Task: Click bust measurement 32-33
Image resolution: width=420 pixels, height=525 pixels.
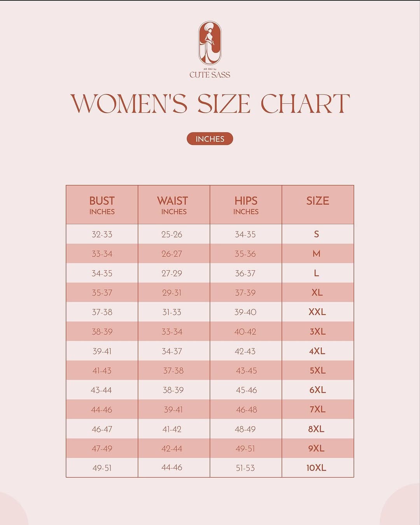Action: point(102,234)
